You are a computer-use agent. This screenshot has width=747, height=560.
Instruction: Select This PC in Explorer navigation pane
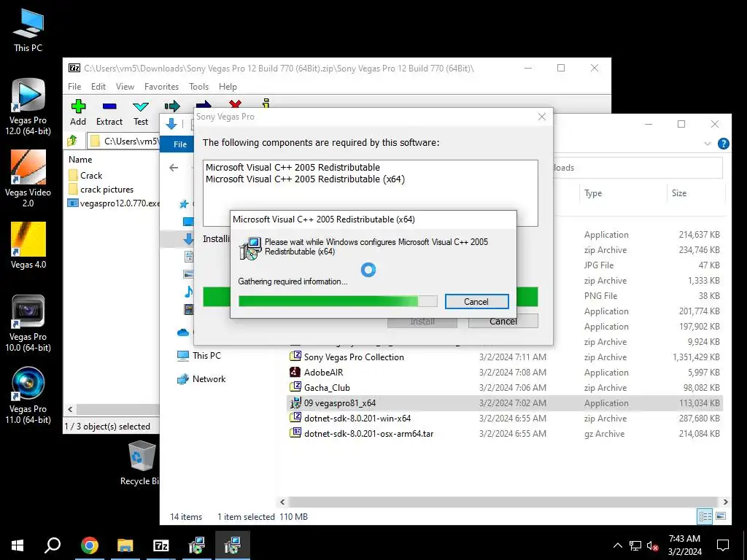(x=198, y=356)
